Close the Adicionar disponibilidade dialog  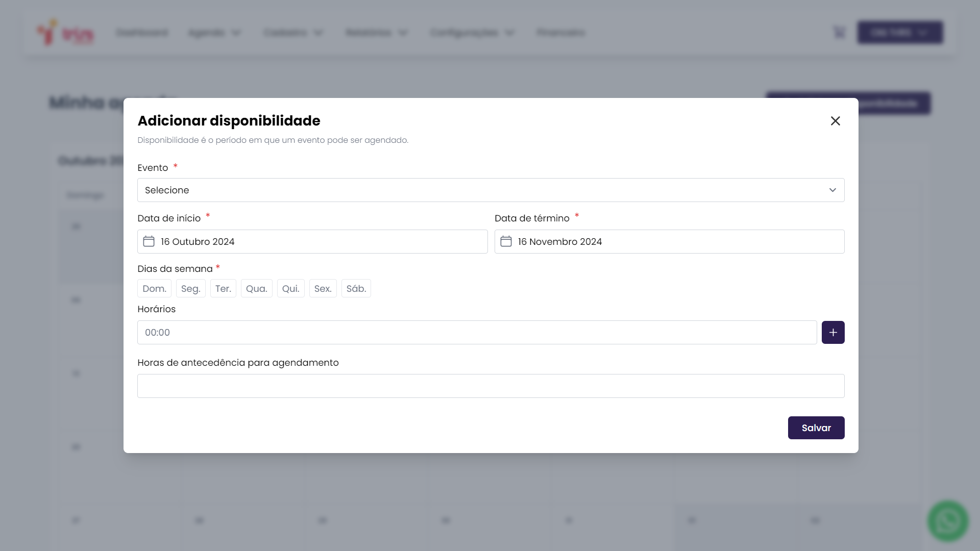(835, 121)
